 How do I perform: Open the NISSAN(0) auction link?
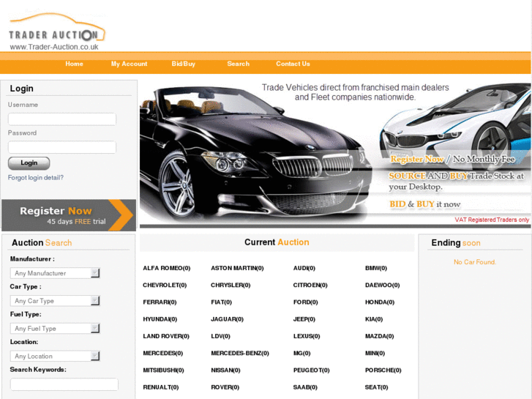click(x=225, y=370)
